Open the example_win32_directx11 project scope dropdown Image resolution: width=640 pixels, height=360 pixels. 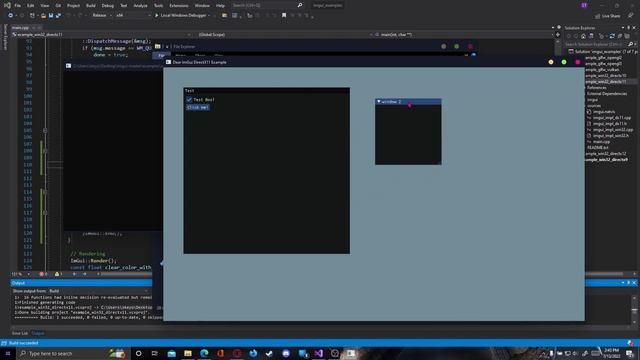[x=102, y=35]
